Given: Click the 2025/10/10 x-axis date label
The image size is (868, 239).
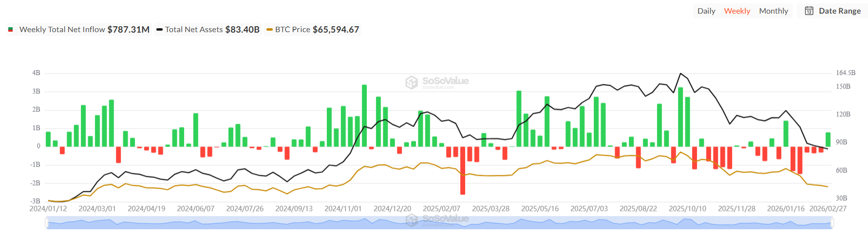Looking at the screenshot, I should click(x=687, y=209).
